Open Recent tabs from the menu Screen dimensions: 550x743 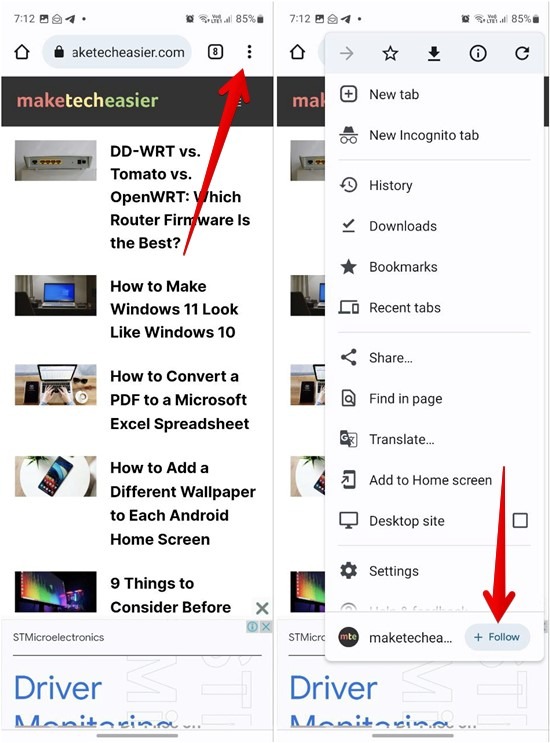coord(434,308)
